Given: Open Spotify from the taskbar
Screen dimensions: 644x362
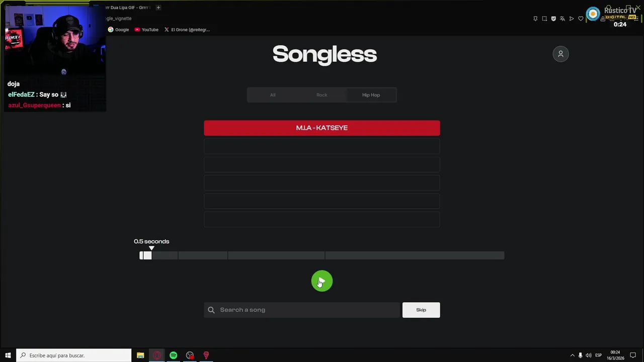Looking at the screenshot, I should pyautogui.click(x=173, y=355).
